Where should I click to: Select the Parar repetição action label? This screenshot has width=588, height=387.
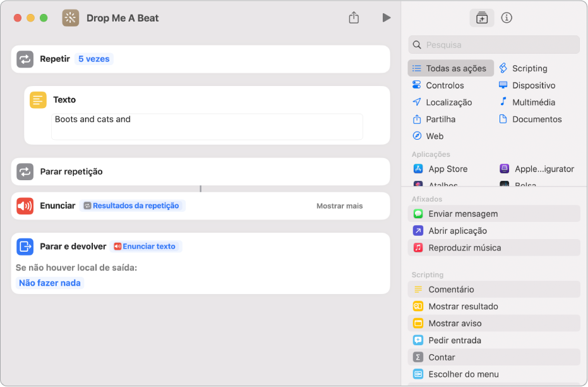[x=71, y=171]
